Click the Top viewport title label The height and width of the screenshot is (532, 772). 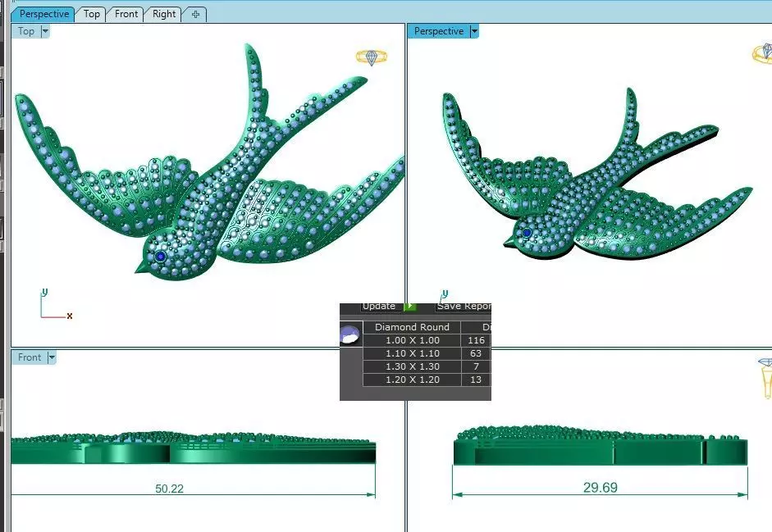coord(26,31)
